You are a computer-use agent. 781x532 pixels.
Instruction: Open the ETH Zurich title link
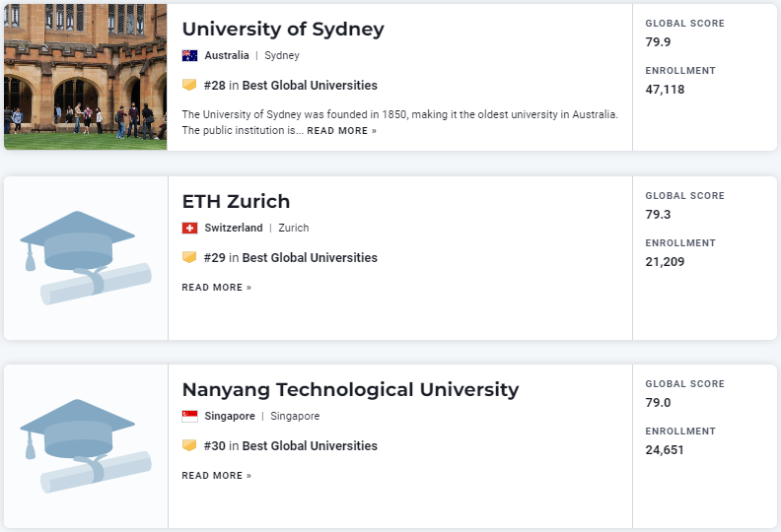click(x=236, y=202)
